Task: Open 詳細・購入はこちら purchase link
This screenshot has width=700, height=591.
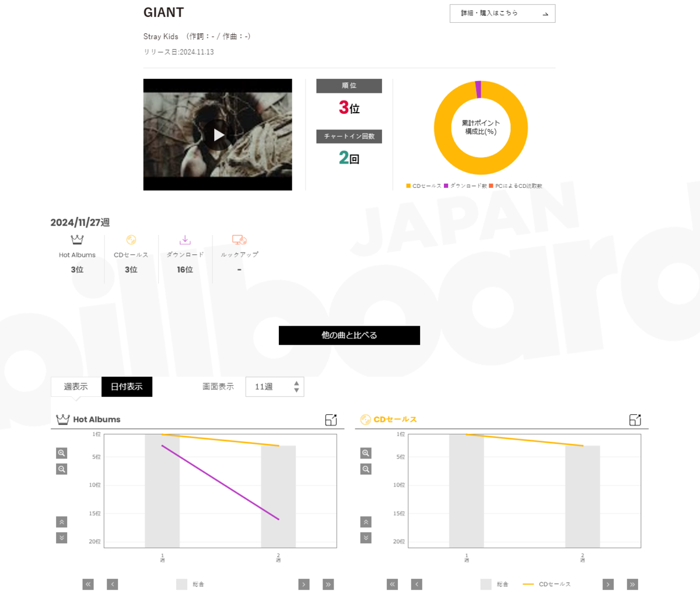Action: (x=502, y=13)
